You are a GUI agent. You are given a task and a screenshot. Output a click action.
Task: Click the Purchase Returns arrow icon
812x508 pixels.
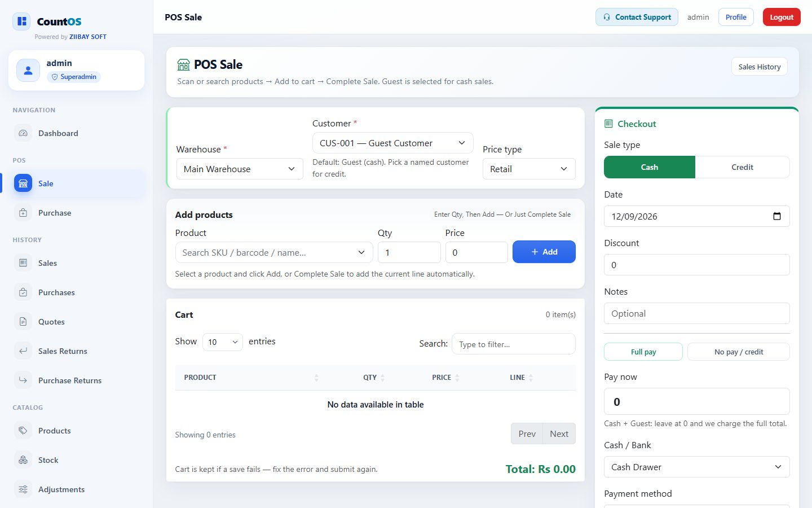(23, 380)
